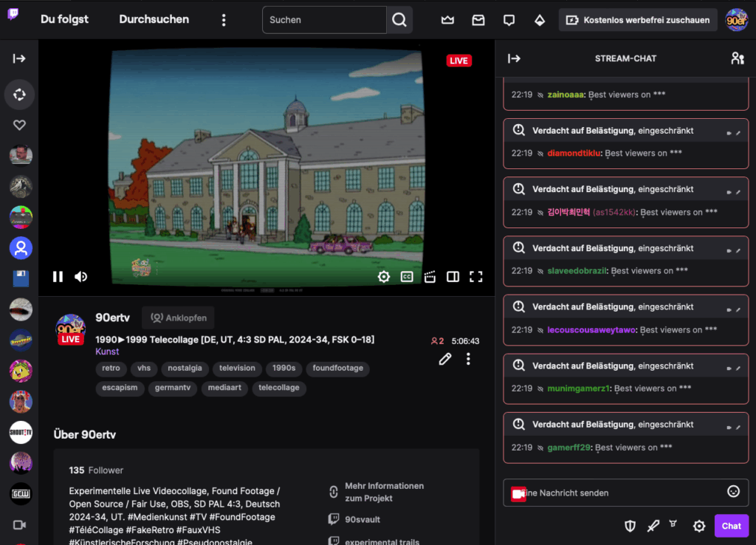Click the Bits diamond icon
Viewport: 756px width, 545px height.
[x=540, y=20]
